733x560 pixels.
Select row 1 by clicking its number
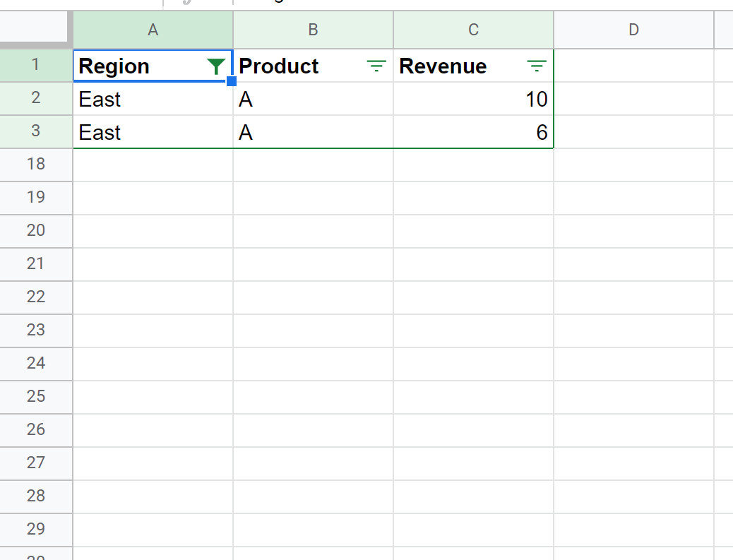(x=36, y=64)
